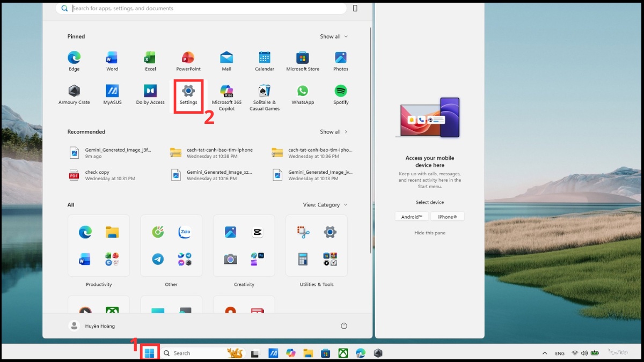Screen dimensions: 644x362
Task: Click the Hide this pane link
Action: 430,233
